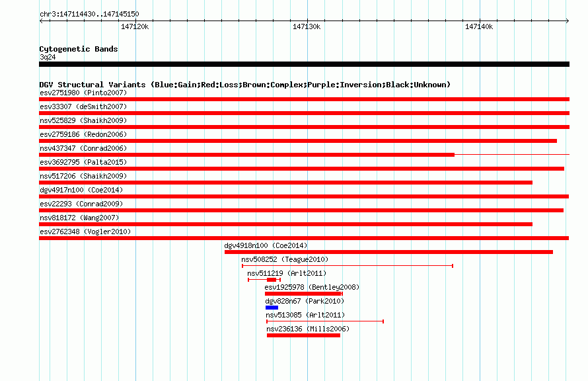Select nsv513085 (Arlt2011) label
The width and height of the screenshot is (588, 381).
(305, 315)
